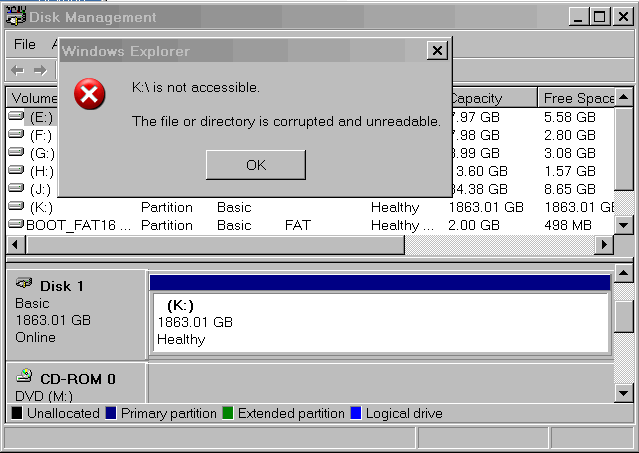This screenshot has width=639, height=453.
Task: Select the BOOT_FAT16 volume name
Action: (x=78, y=225)
